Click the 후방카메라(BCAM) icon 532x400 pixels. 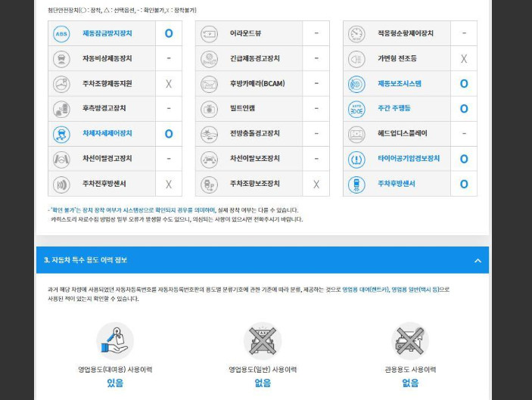pos(210,84)
